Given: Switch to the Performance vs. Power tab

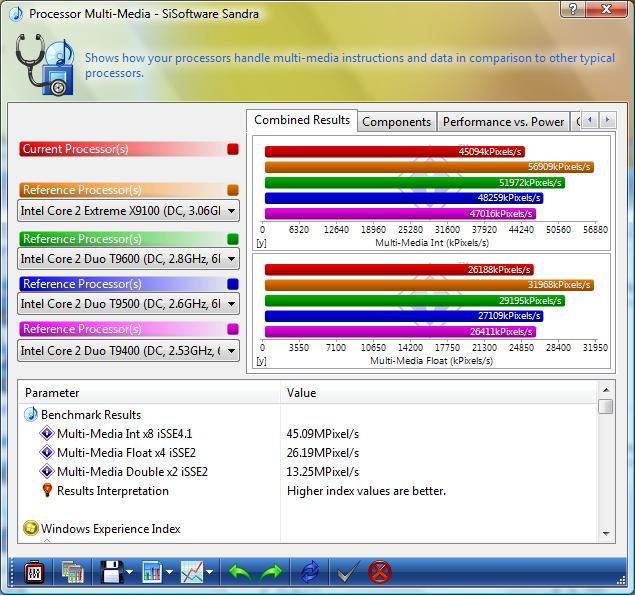Looking at the screenshot, I should coord(503,121).
